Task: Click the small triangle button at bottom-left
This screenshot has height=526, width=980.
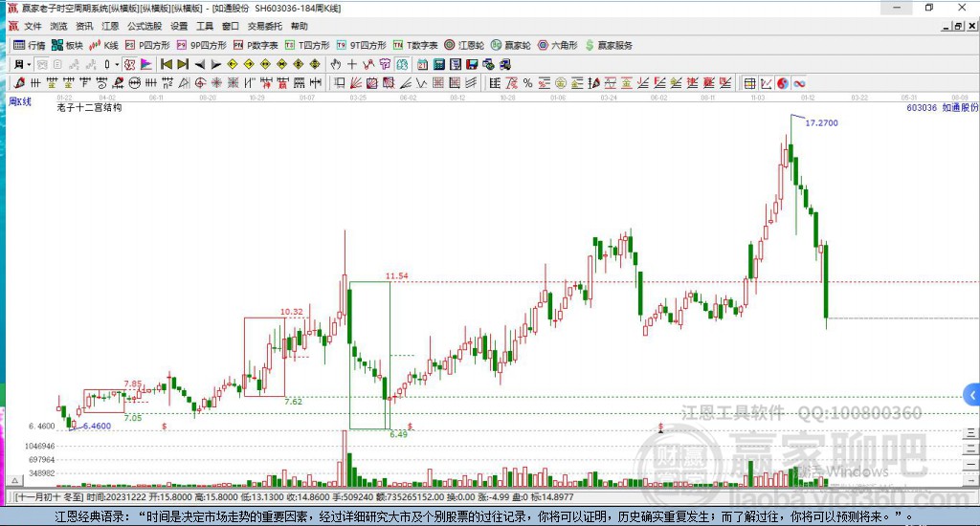Action: [15, 480]
